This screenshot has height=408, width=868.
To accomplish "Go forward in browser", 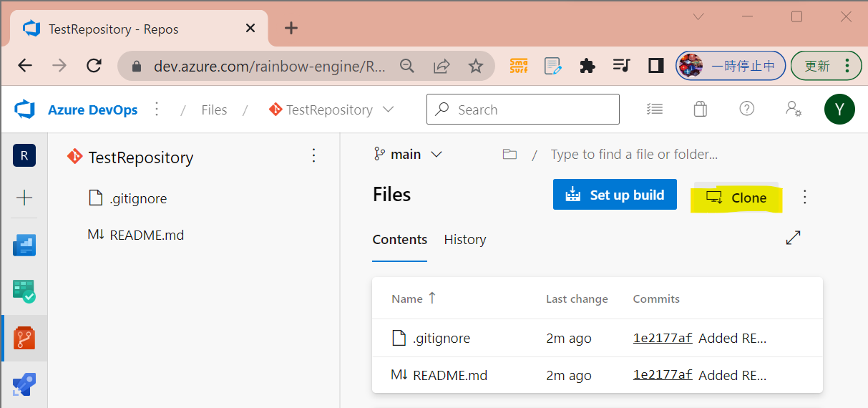I will [59, 66].
